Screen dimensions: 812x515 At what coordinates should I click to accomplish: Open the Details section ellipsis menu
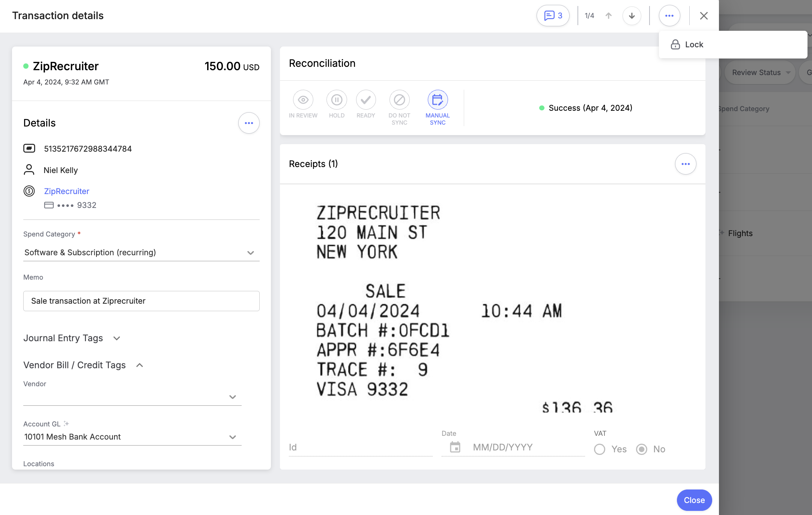(249, 123)
